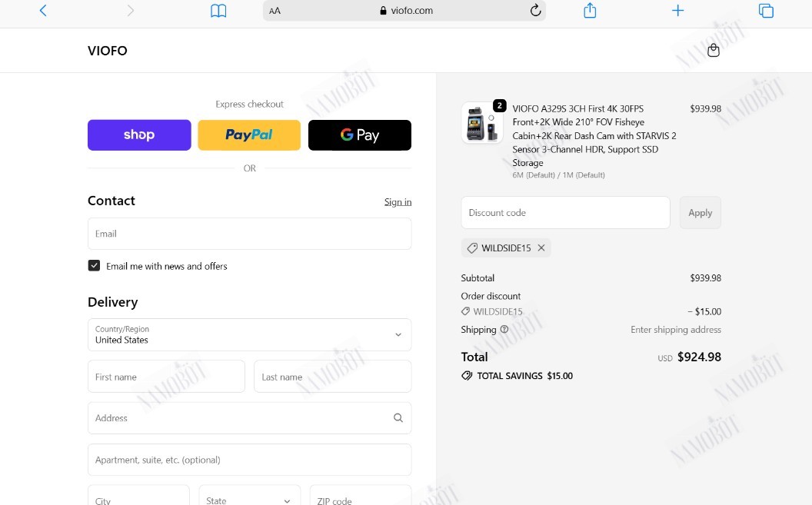Focus the Discount code field
Viewport: 812px width, 505px height.
[565, 213]
